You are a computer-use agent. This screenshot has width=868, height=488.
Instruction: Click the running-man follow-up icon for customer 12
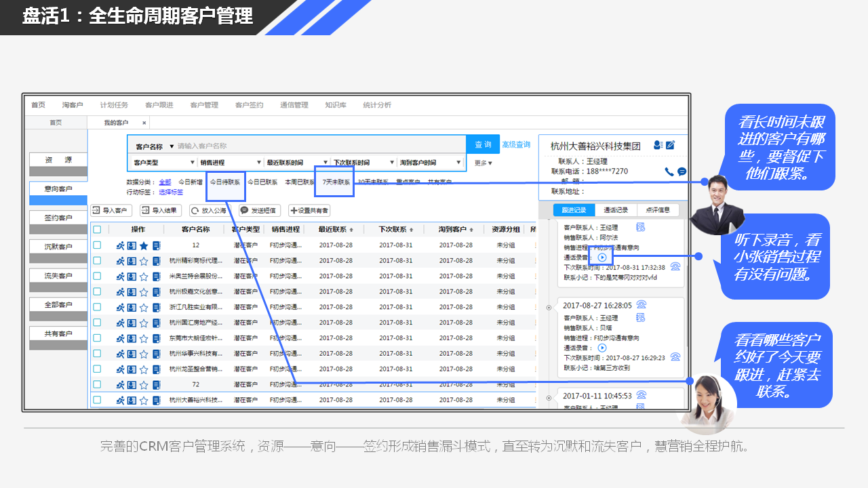click(120, 245)
